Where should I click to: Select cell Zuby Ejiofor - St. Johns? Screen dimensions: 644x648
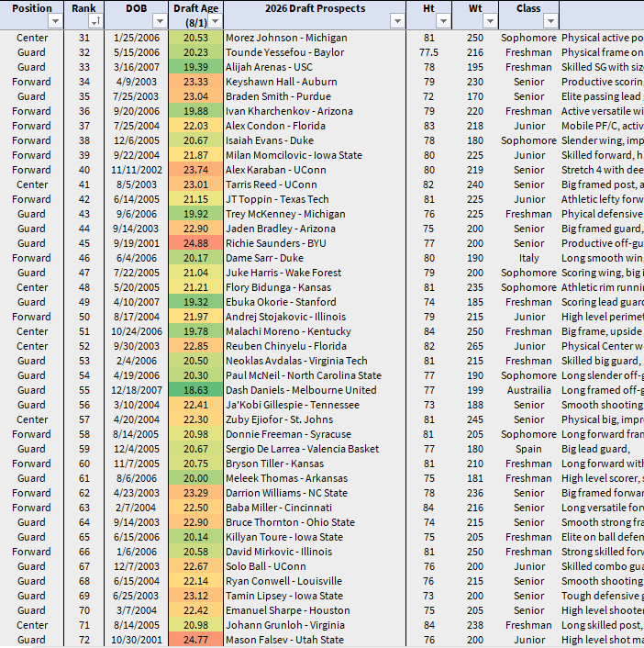tap(315, 419)
